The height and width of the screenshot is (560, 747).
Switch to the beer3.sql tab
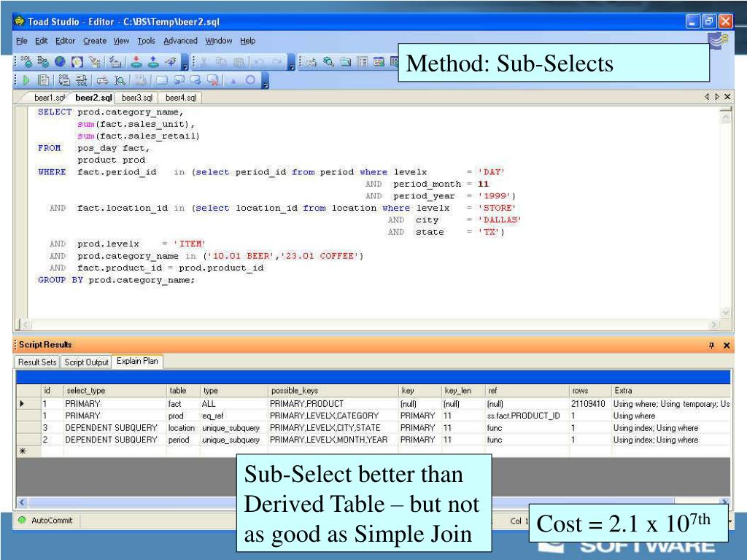click(x=136, y=98)
